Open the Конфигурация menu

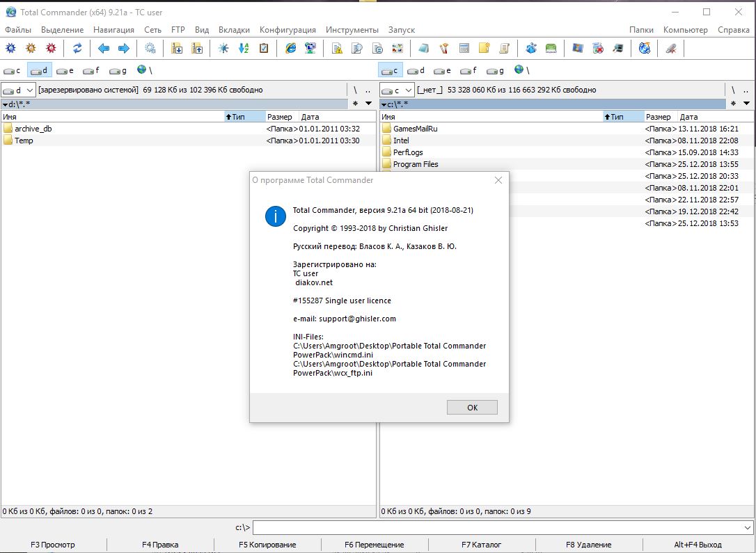(x=288, y=30)
